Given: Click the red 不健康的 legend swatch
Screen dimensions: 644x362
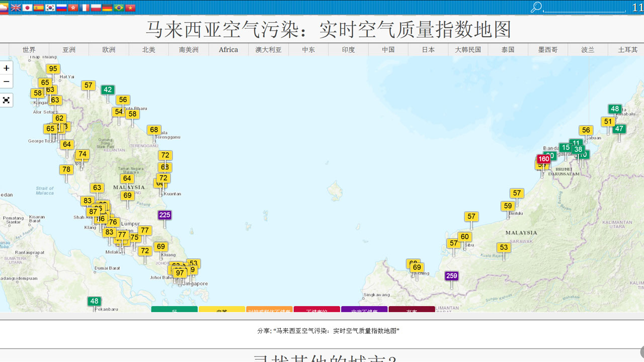Looking at the screenshot, I should pyautogui.click(x=317, y=310).
